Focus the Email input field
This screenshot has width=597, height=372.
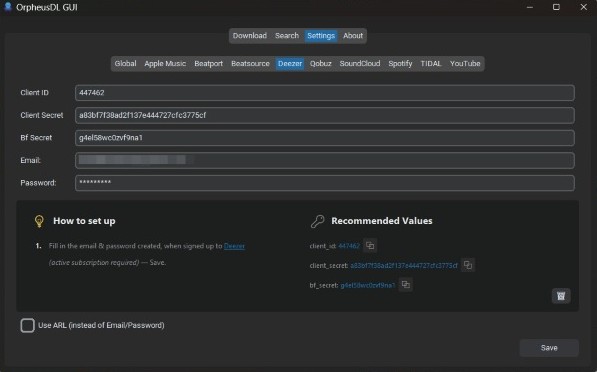[325, 160]
